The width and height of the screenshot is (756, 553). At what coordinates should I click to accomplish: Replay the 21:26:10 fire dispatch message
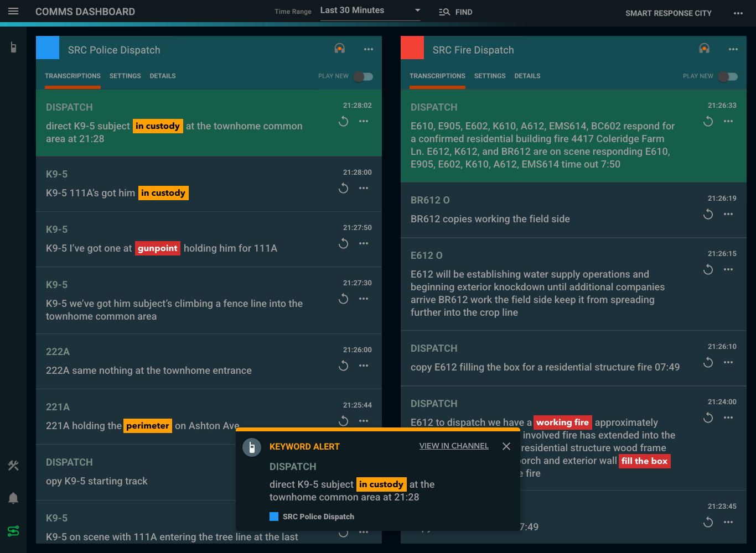708,362
